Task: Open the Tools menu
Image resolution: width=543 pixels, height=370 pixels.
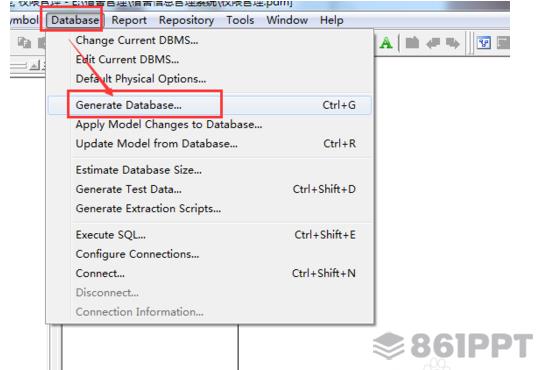Action: coord(240,20)
